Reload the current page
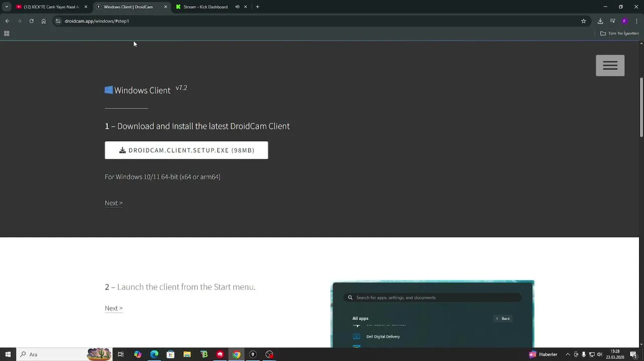This screenshot has width=644, height=361. click(x=31, y=21)
